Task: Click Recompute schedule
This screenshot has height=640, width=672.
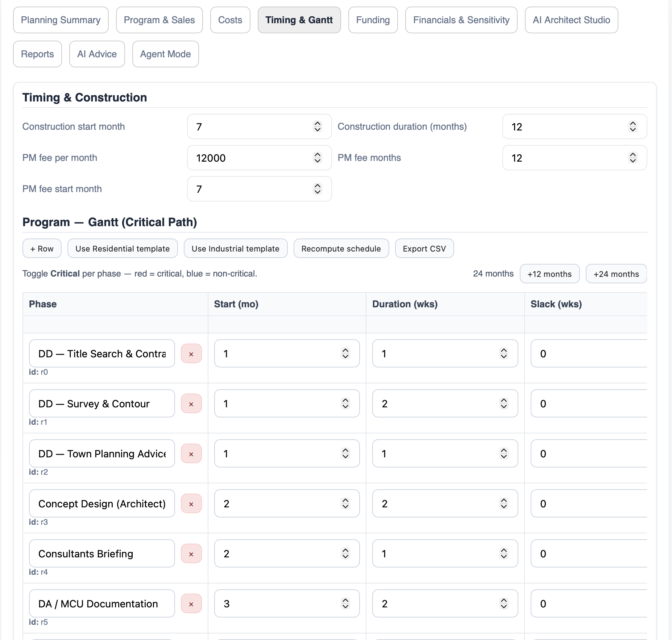Action: coord(341,249)
